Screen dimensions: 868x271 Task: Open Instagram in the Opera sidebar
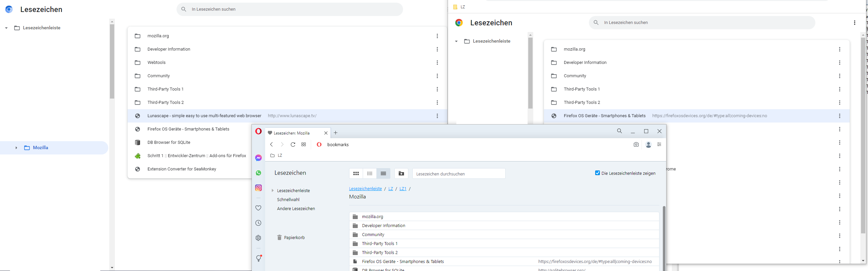point(258,188)
